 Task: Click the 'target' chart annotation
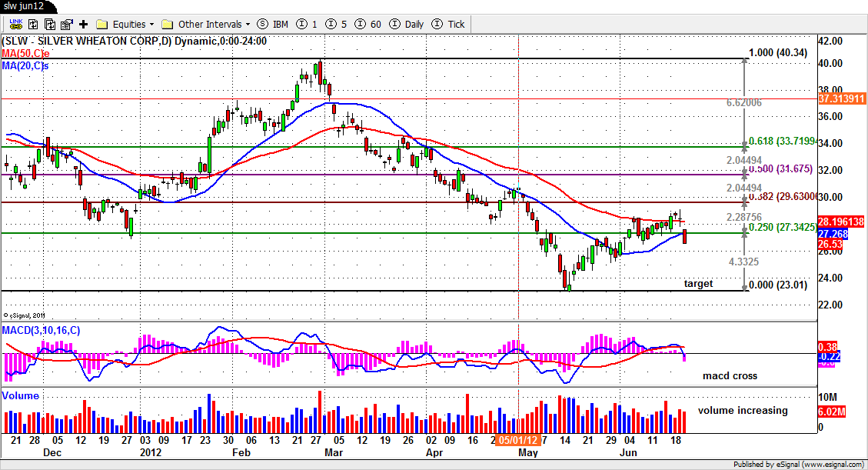(698, 283)
